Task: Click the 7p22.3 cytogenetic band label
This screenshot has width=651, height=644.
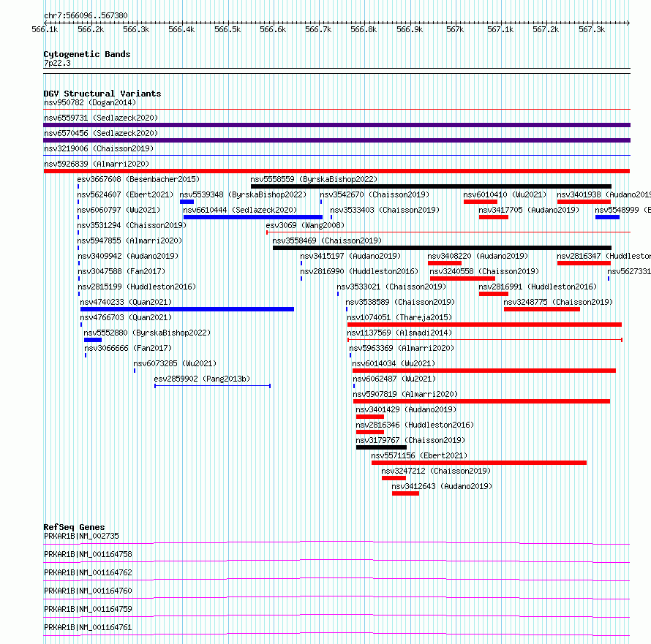Action: (57, 63)
